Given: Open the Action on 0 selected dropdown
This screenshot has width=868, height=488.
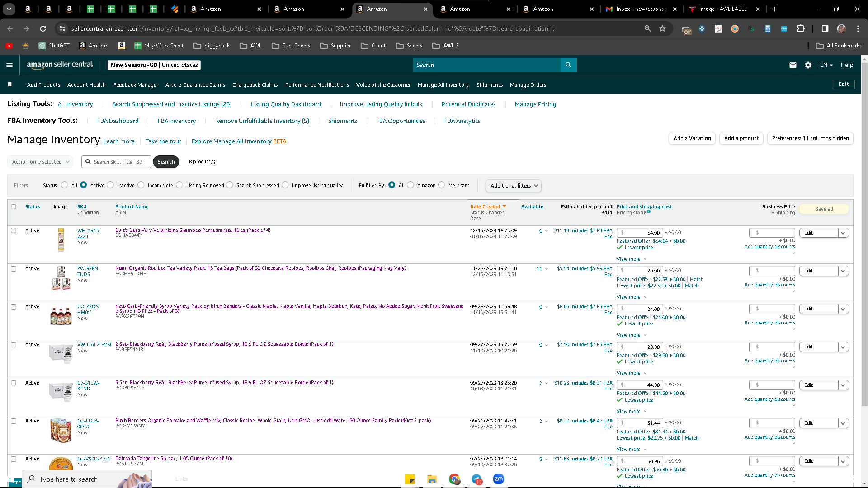Looking at the screenshot, I should pyautogui.click(x=40, y=162).
